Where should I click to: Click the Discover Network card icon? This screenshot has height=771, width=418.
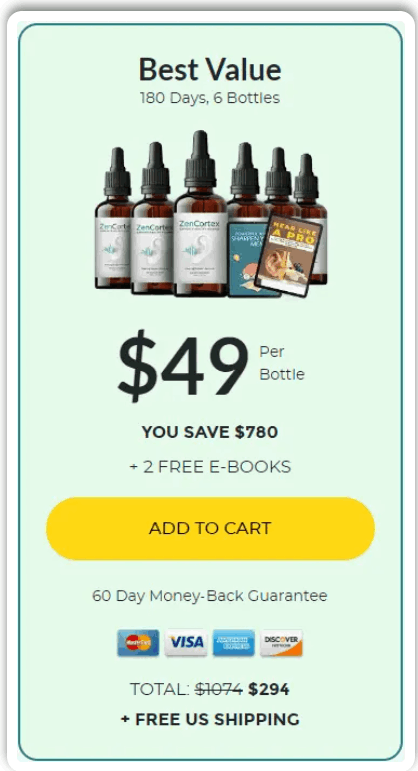pyautogui.click(x=281, y=643)
